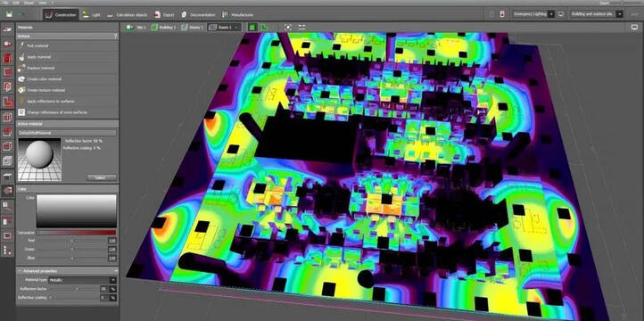Open the Building and outdoor dropdown
Screen dimensions: 644x321
coord(597,14)
